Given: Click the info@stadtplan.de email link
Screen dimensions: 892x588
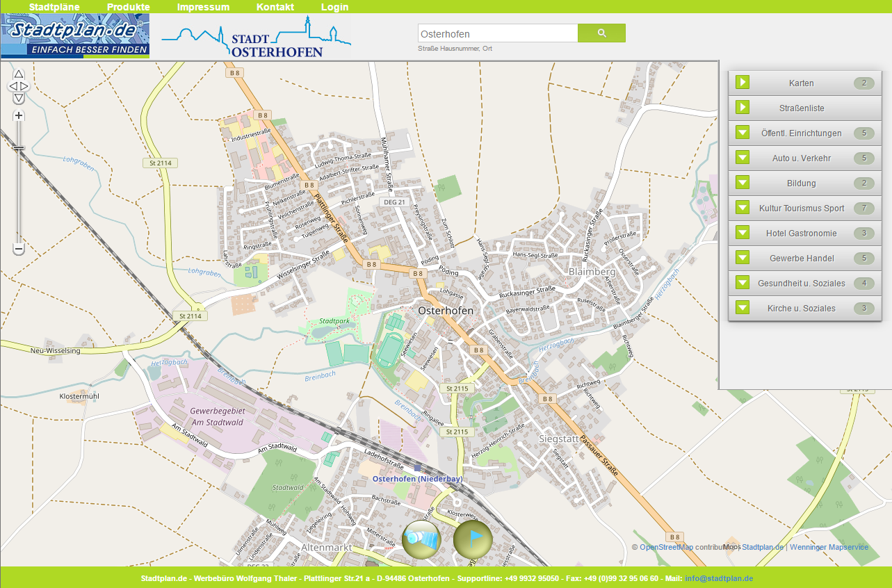Looking at the screenshot, I should [719, 578].
